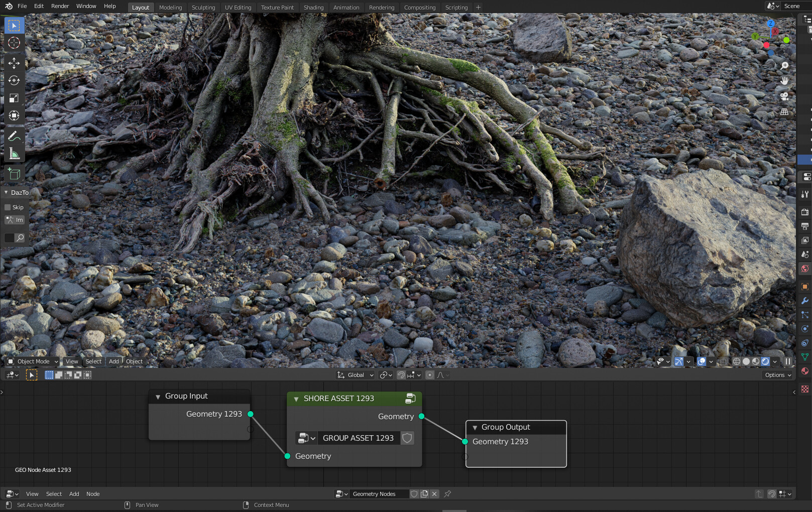Toggle X-ray mode in the viewport header
Screen dimensions: 812x512
pos(724,361)
